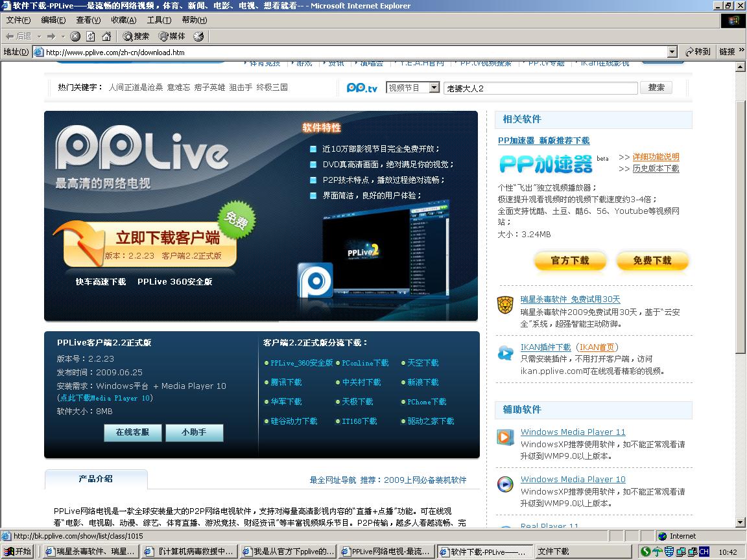Click the PPLive blue P application icon

(x=315, y=281)
